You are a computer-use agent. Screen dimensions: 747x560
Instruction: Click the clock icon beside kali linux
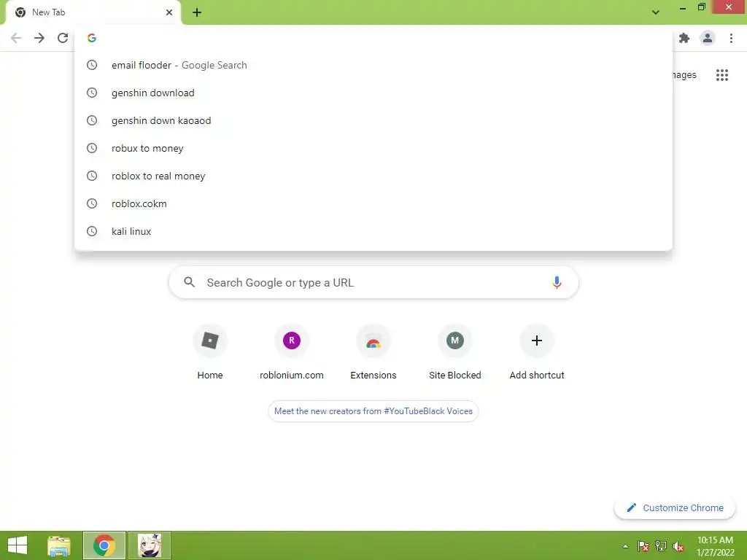click(x=92, y=231)
